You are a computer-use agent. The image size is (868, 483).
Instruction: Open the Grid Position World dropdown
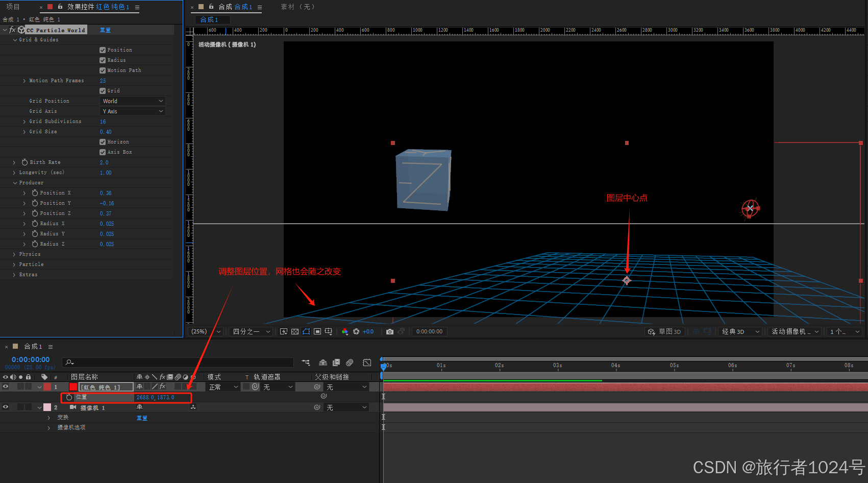133,101
